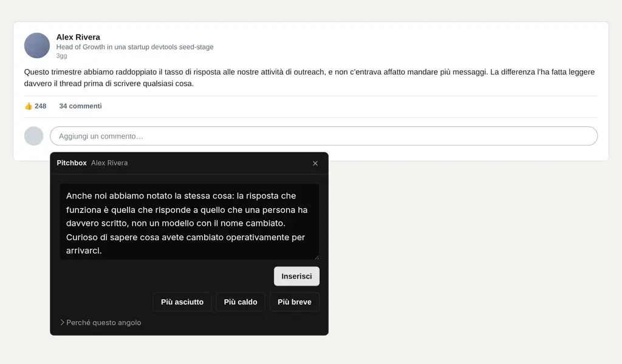Click inside the Pitchbox draft text area
Image resolution: width=622 pixels, height=364 pixels.
tap(190, 222)
